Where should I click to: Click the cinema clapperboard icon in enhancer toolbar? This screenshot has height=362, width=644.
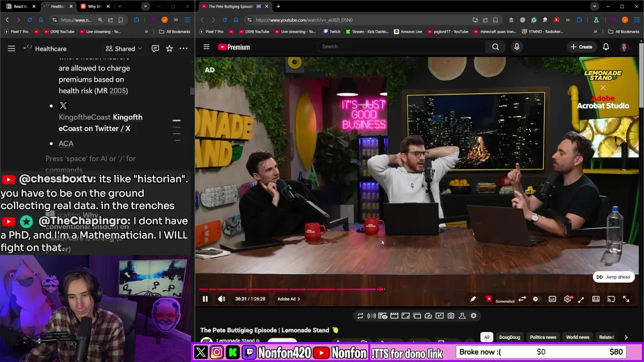pos(394,316)
